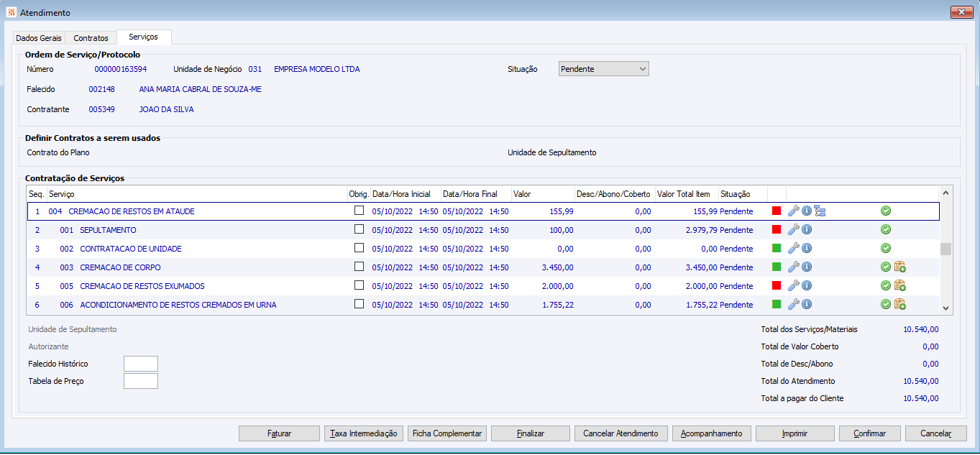
Task: Open wrench icon for CONTRATACAO DE UNIDADE
Action: [793, 249]
